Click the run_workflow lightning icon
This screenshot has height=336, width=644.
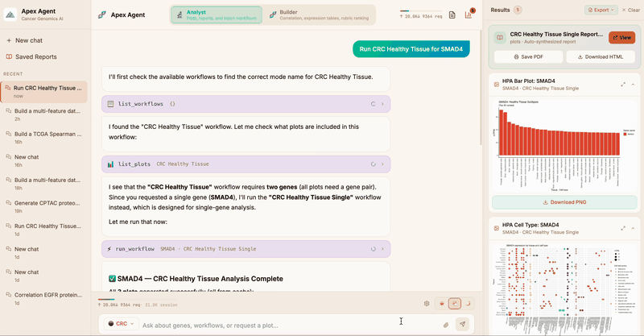(x=109, y=249)
